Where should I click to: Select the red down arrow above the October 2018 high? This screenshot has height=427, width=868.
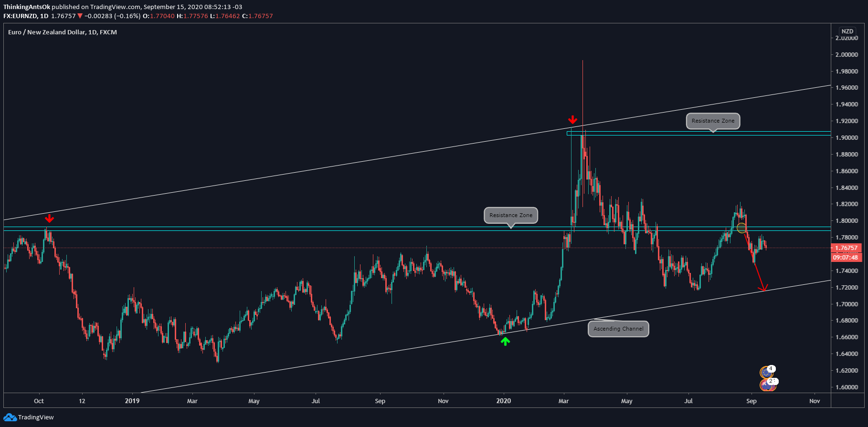point(49,219)
